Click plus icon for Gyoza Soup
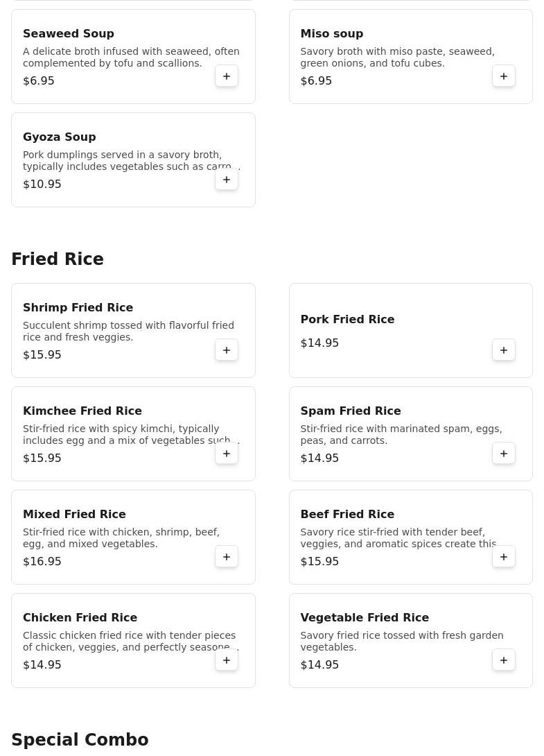This screenshot has width=544, height=756. pyautogui.click(x=227, y=180)
